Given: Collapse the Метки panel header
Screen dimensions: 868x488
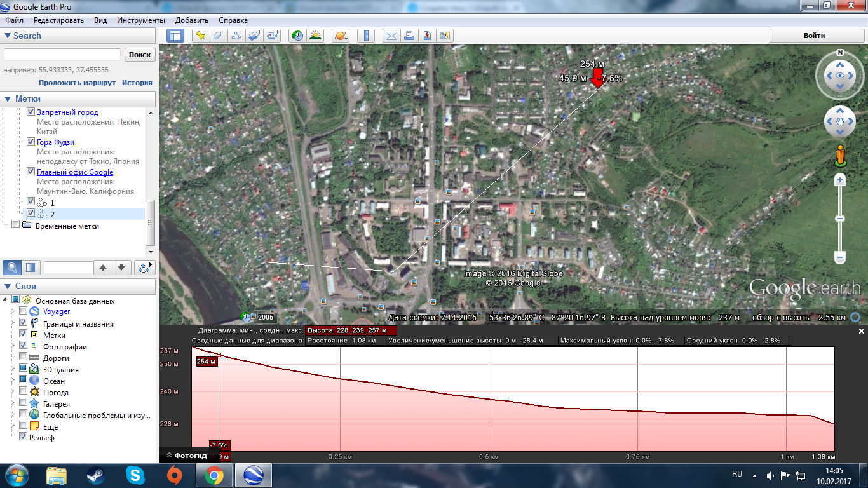Looking at the screenshot, I should click(78, 98).
